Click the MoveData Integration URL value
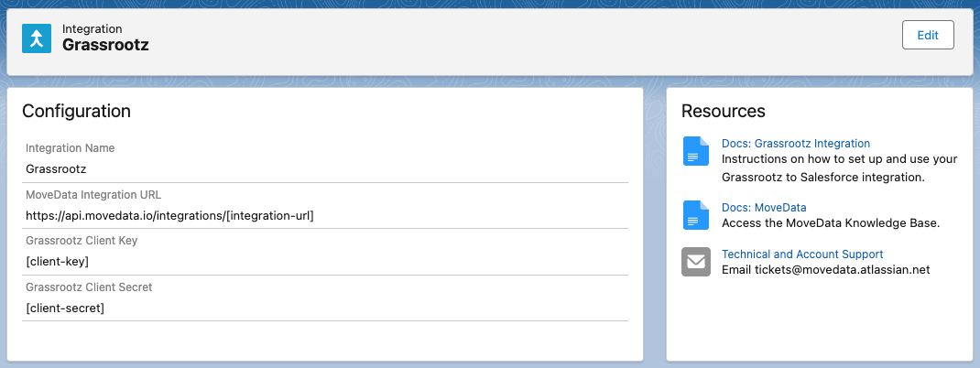The image size is (980, 368). pyautogui.click(x=170, y=216)
